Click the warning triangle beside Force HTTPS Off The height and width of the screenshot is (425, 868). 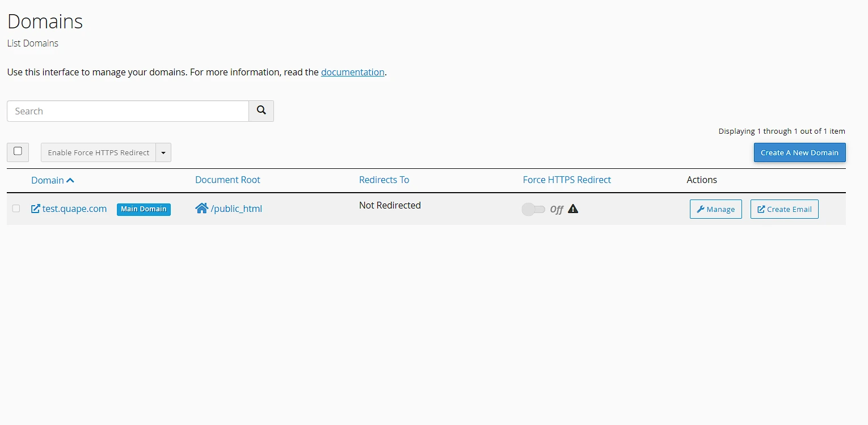click(x=573, y=209)
